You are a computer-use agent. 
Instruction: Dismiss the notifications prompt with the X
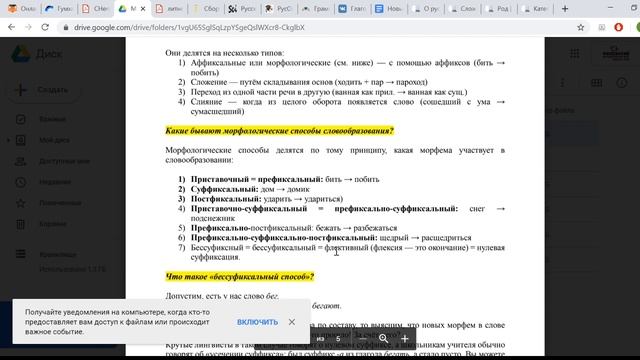pyautogui.click(x=292, y=322)
